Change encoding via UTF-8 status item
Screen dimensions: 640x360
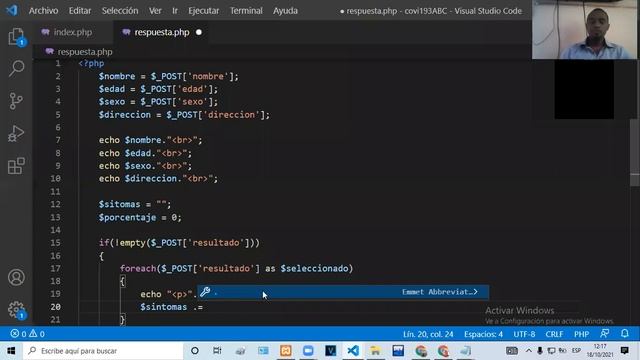[x=524, y=334]
